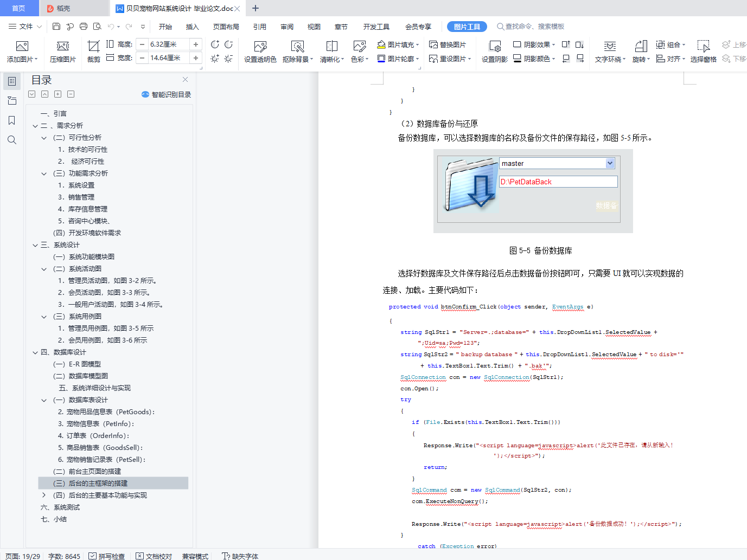Image resolution: width=747 pixels, height=560 pixels.
Task: Collapse the 四、数据库设计 tree node
Action: click(x=35, y=352)
